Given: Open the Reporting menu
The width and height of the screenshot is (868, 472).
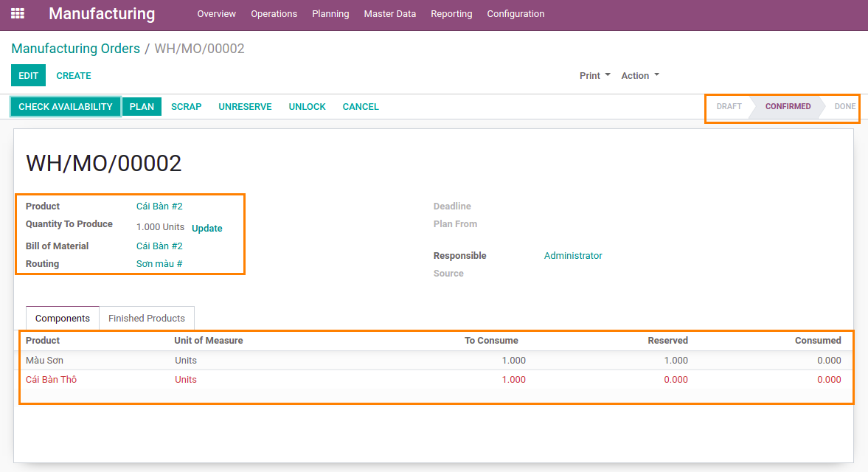Looking at the screenshot, I should pyautogui.click(x=451, y=14).
